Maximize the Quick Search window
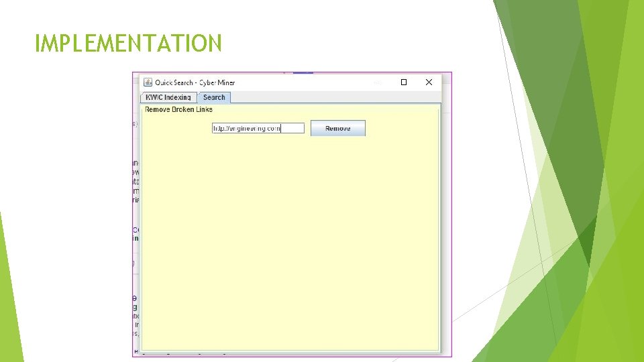This screenshot has width=644, height=362. coord(404,82)
